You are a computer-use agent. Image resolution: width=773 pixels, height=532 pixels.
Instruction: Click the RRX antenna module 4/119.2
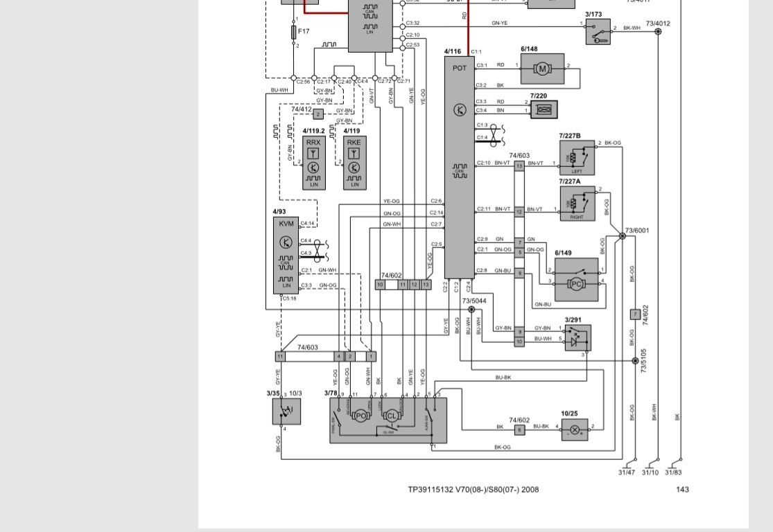point(313,163)
